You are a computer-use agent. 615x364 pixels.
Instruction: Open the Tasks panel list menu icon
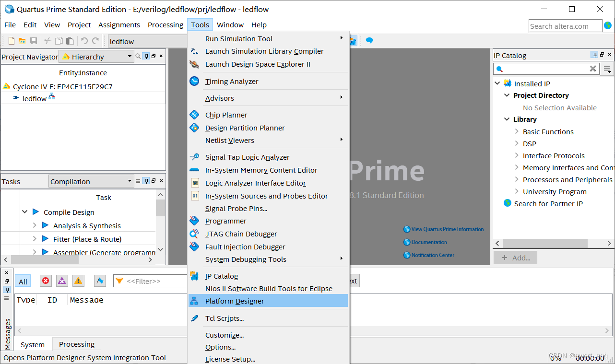[138, 181]
